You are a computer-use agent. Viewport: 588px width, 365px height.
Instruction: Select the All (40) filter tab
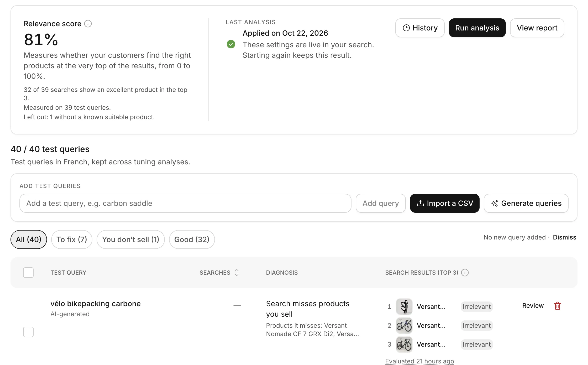[29, 239]
